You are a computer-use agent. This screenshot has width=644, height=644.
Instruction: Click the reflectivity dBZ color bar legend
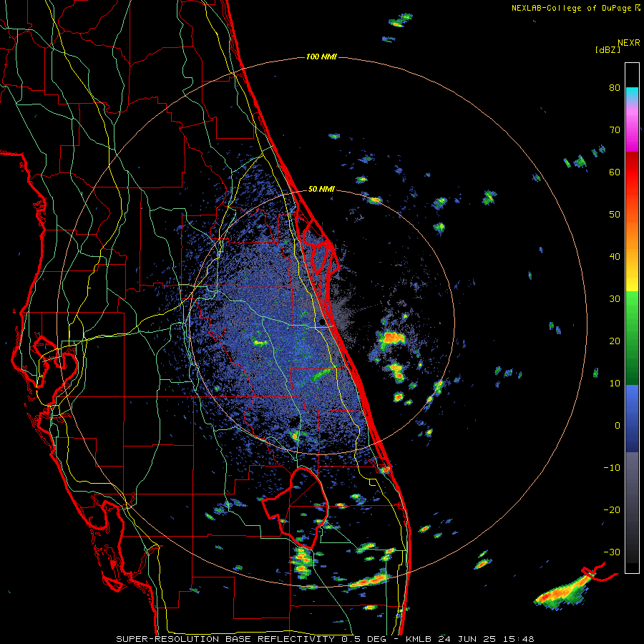pyautogui.click(x=632, y=318)
